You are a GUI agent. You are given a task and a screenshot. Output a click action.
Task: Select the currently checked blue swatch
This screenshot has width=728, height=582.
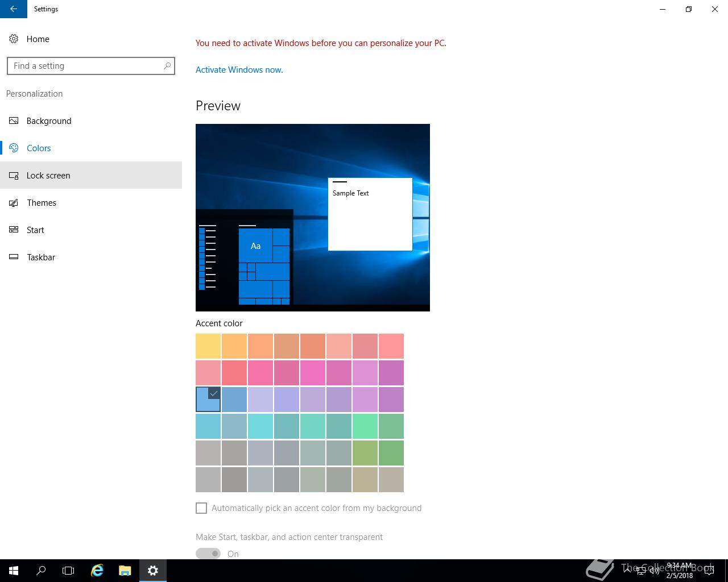[x=208, y=399]
